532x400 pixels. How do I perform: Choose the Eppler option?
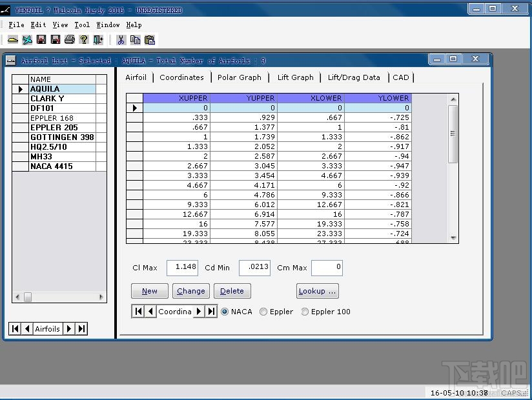tap(263, 312)
